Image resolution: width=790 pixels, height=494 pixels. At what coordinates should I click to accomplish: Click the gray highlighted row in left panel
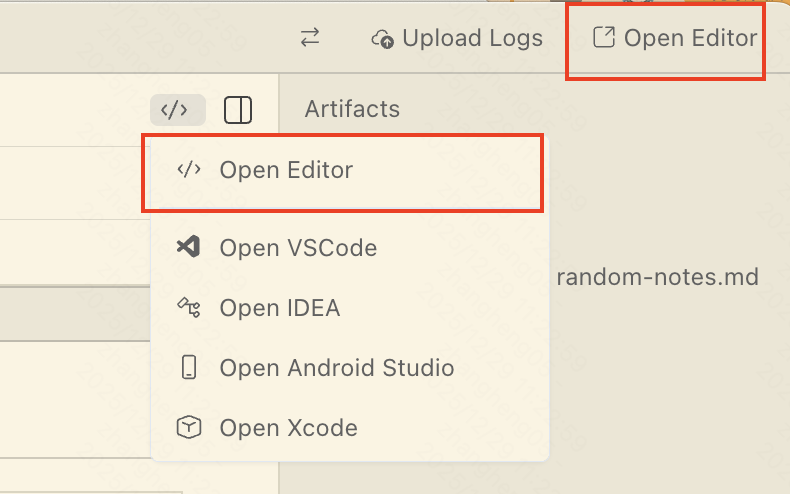coord(75,313)
